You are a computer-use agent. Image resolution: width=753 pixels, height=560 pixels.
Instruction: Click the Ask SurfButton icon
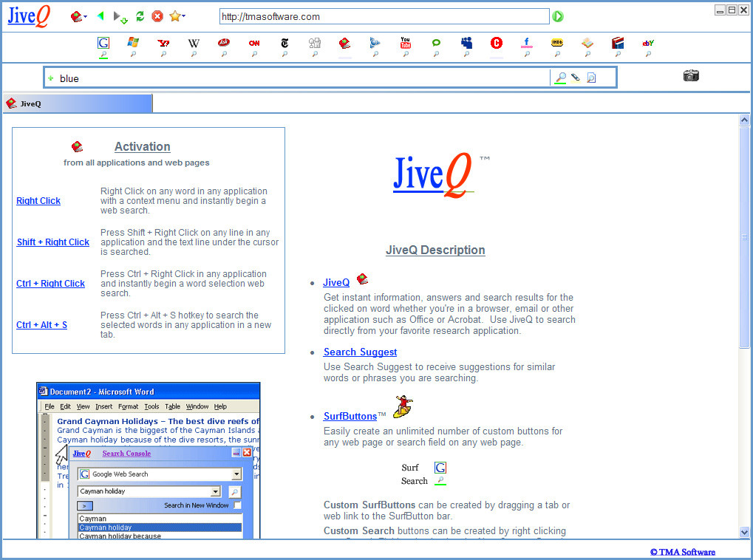224,43
